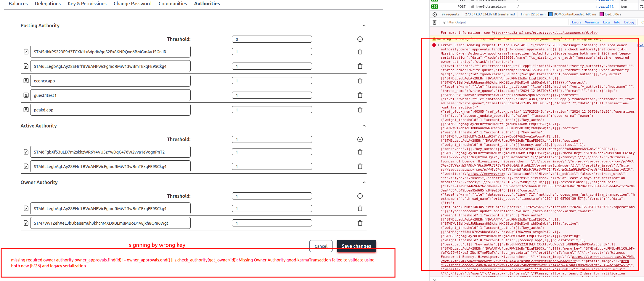This screenshot has width=644, height=281.
Task: Delete STM7Wv1ZehXeL owner key row
Action: 360,223
